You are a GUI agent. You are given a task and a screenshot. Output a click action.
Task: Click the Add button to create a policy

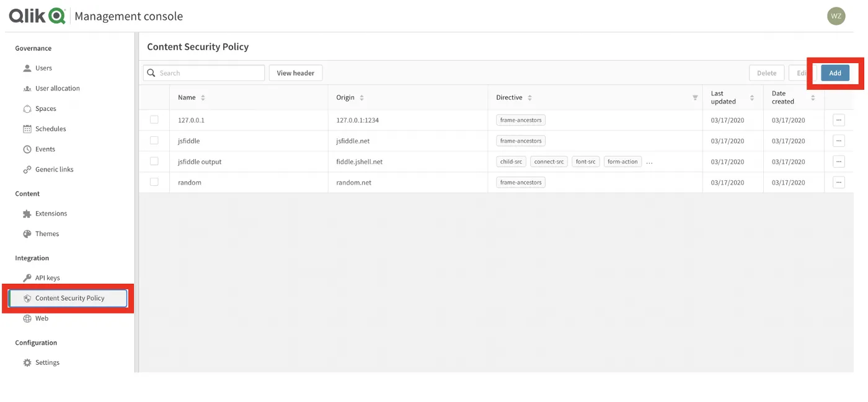[835, 72]
